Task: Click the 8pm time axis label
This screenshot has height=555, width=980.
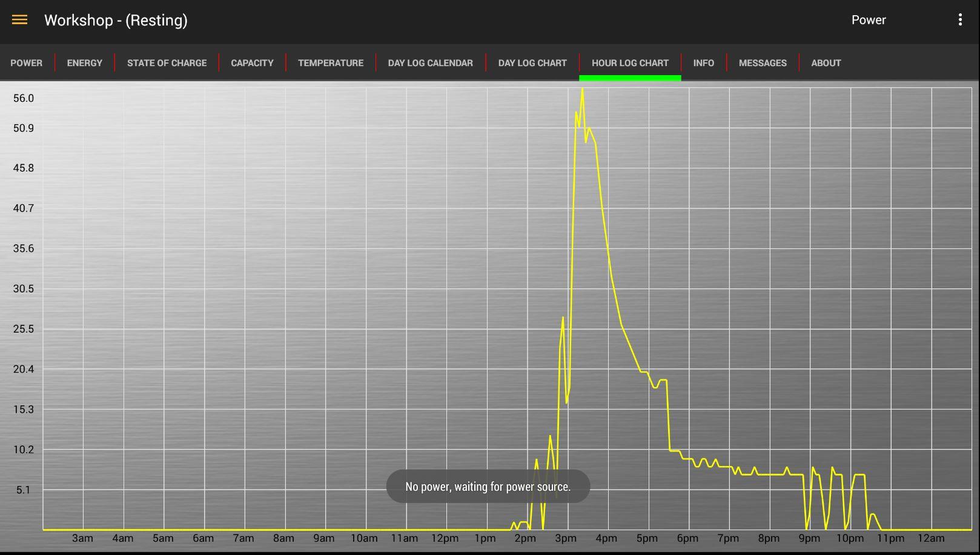Action: [x=769, y=538]
